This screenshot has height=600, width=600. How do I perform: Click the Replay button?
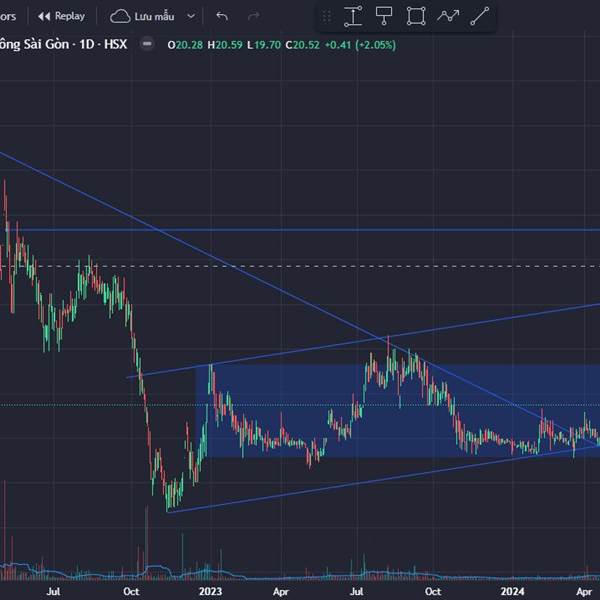point(61,16)
